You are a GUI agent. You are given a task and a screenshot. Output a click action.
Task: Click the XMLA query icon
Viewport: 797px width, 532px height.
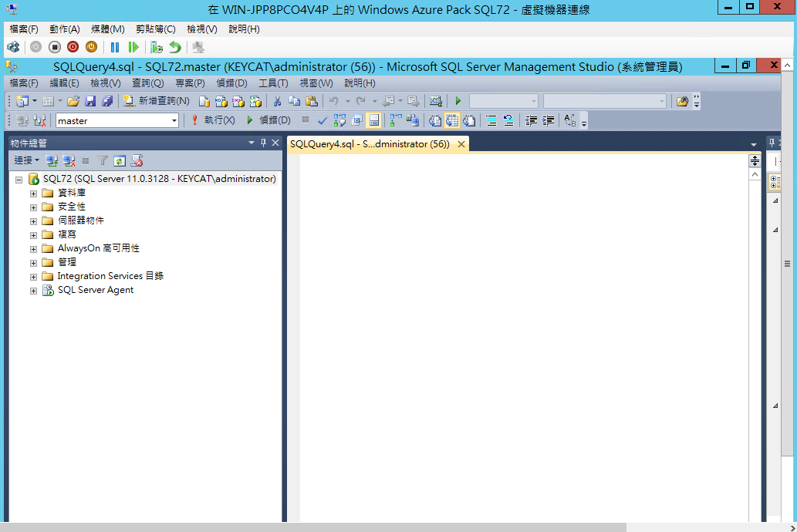(255, 101)
